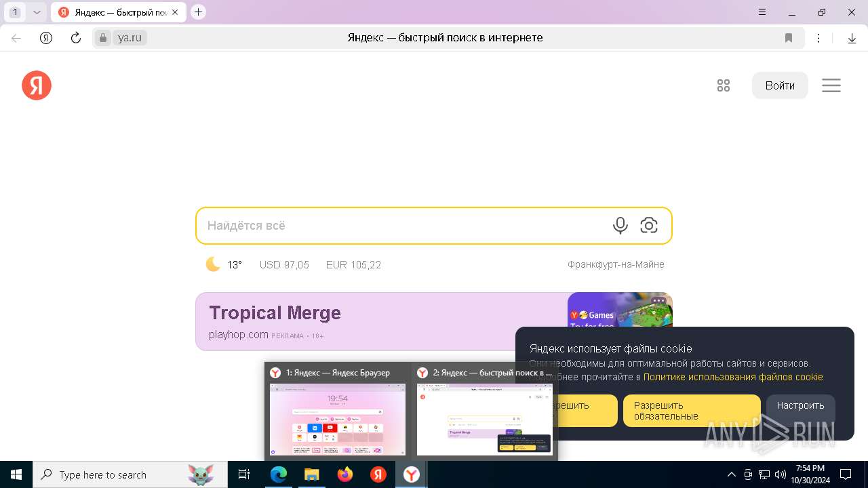Open the ad options three-dot button
This screenshot has height=488, width=868.
(658, 300)
